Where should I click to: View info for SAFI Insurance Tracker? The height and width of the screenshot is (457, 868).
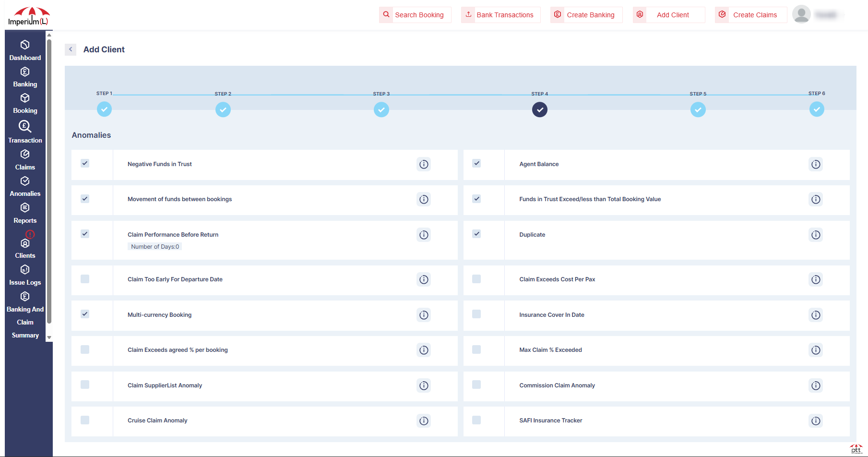click(x=816, y=421)
